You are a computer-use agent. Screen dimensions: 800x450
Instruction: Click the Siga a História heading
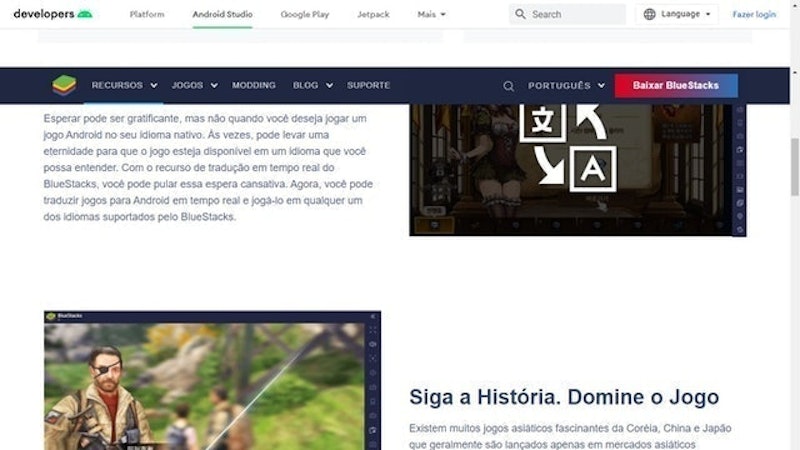click(x=564, y=397)
